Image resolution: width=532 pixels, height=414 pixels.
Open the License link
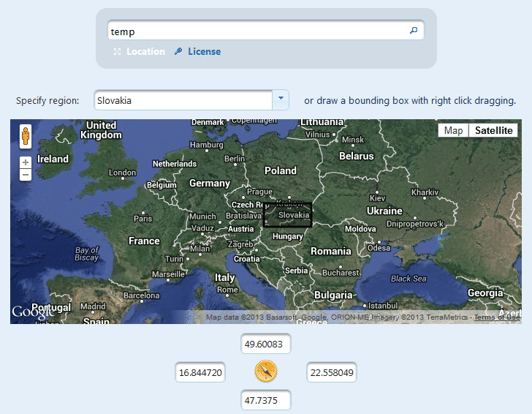tap(205, 52)
